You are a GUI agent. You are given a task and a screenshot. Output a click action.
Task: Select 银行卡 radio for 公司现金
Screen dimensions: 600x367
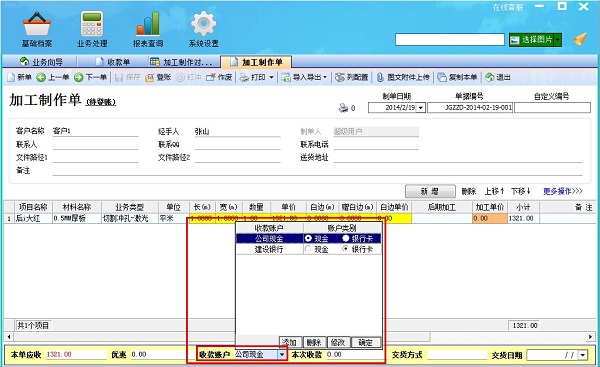[346, 238]
